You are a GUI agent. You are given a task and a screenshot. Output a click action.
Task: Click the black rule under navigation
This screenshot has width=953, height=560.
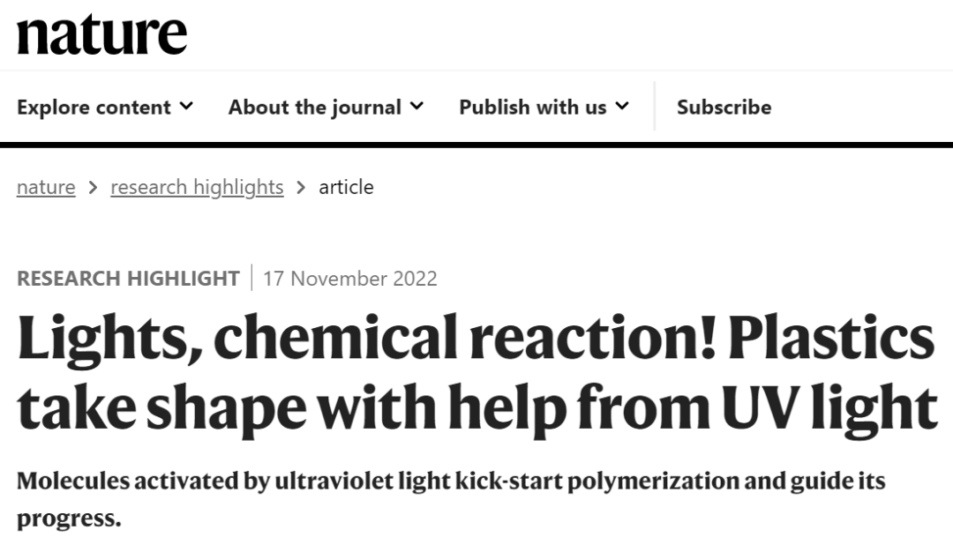pos(476,145)
